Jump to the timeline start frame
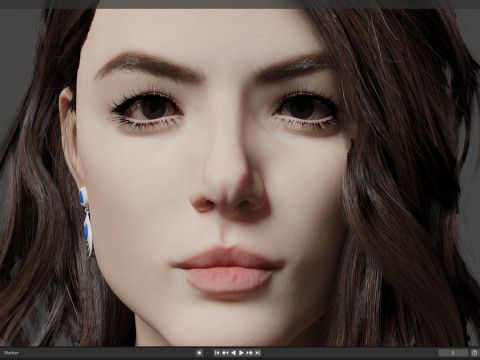The image size is (480, 360). point(217,353)
